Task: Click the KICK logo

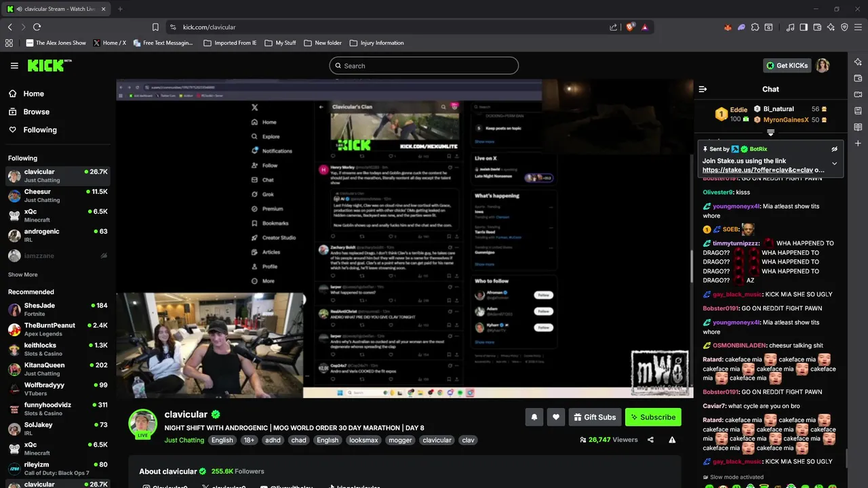Action: 49,65
